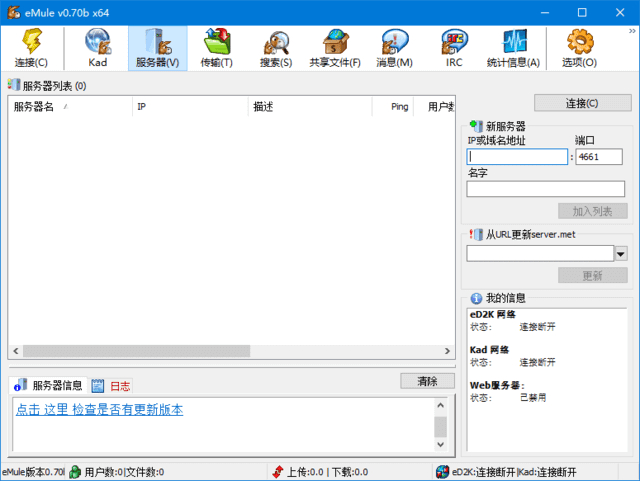Click the server name (名字) input field
The image size is (640, 481).
[545, 189]
